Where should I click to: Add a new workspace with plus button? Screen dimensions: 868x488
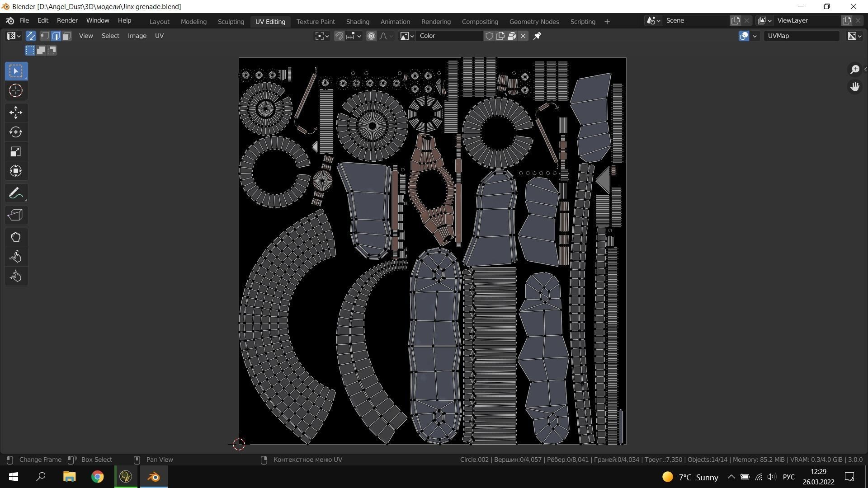(607, 21)
